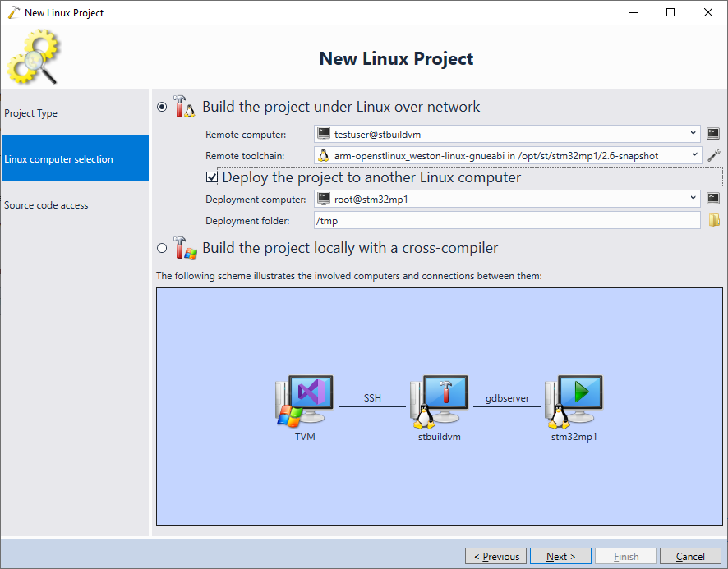Click the Next button

coord(560,556)
